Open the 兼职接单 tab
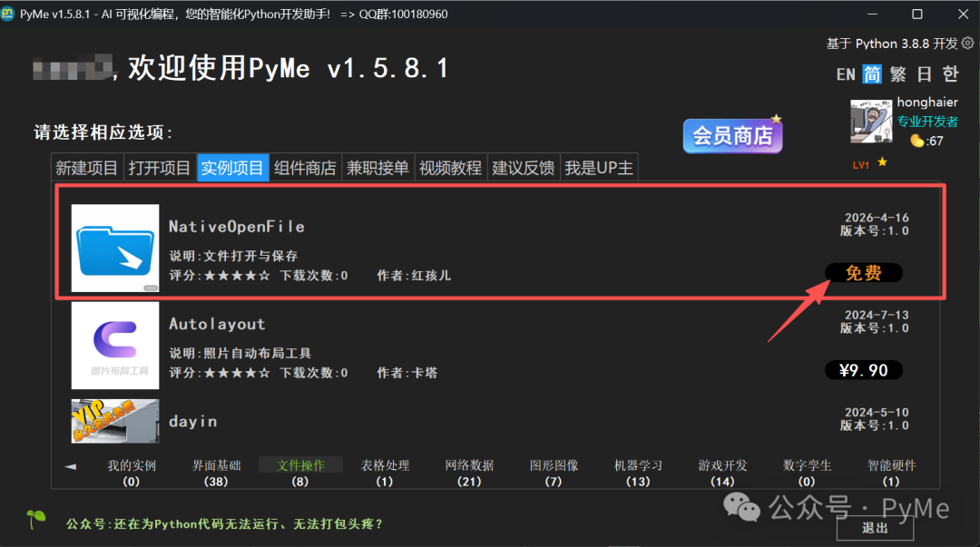This screenshot has width=980, height=547. [x=378, y=168]
